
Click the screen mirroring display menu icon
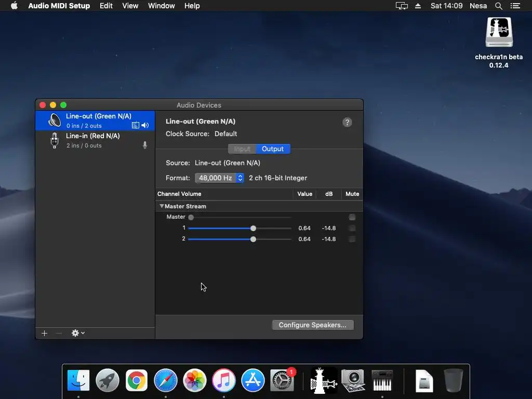tap(402, 6)
